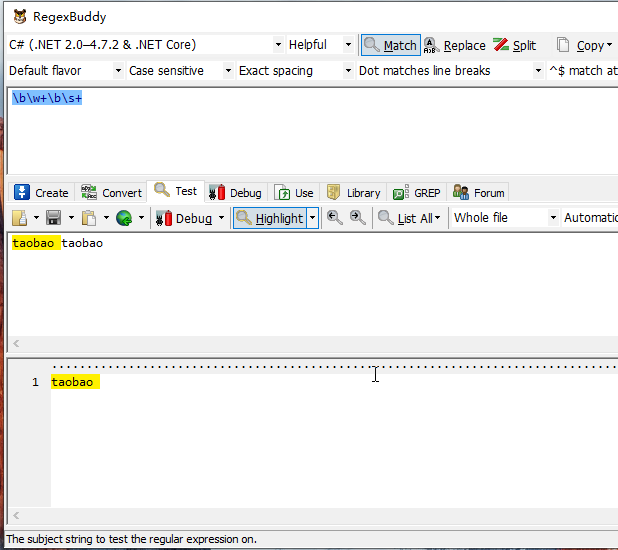Toggle the Highlight button
The image size is (618, 550).
(270, 218)
